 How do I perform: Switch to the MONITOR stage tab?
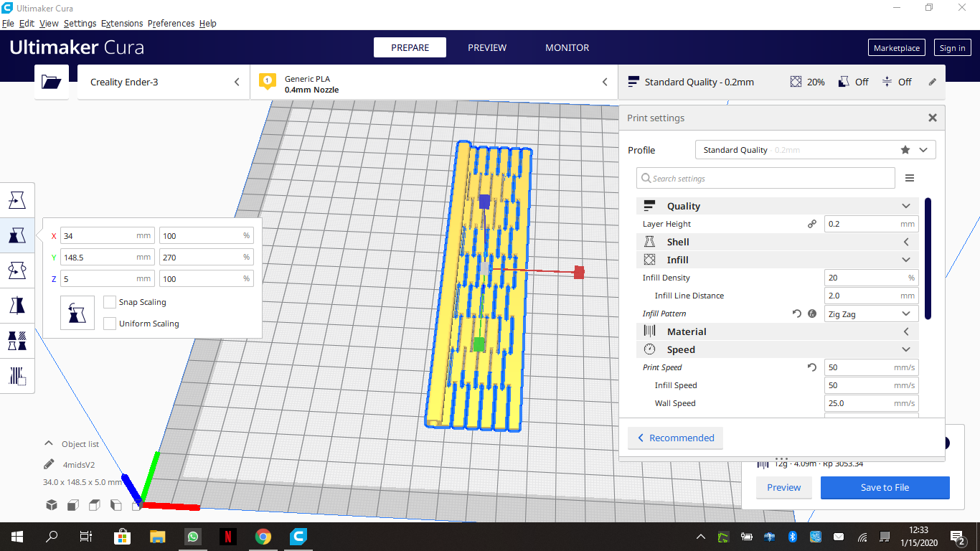(567, 47)
